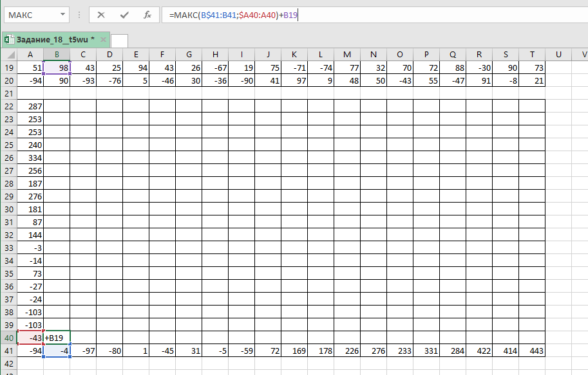Screen dimensions: 588x375
Task: Click the Name Box showing МАКС
Action: 31,14
